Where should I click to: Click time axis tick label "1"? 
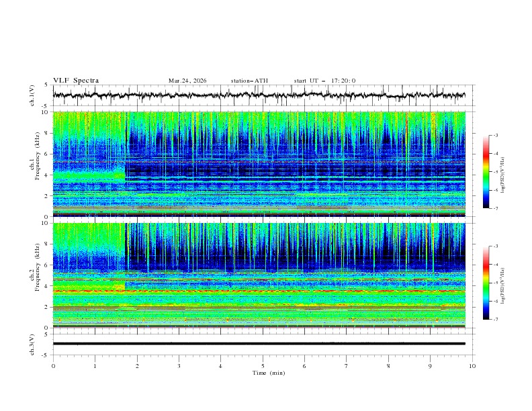pyautogui.click(x=95, y=366)
